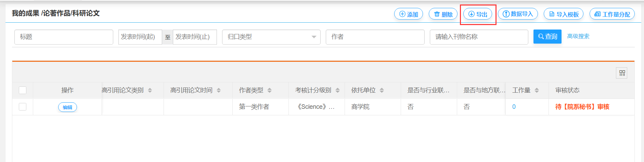Open the 数据导入 data import button

(x=518, y=14)
